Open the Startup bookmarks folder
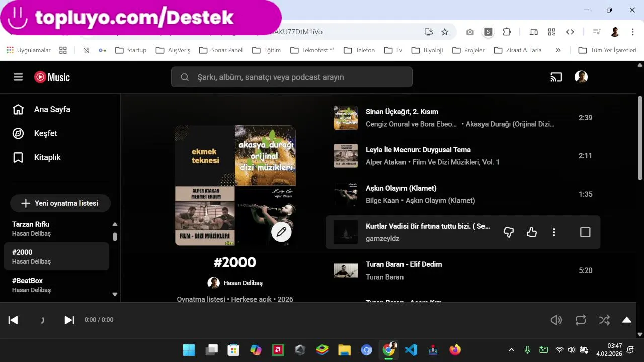The height and width of the screenshot is (362, 644). click(x=131, y=50)
